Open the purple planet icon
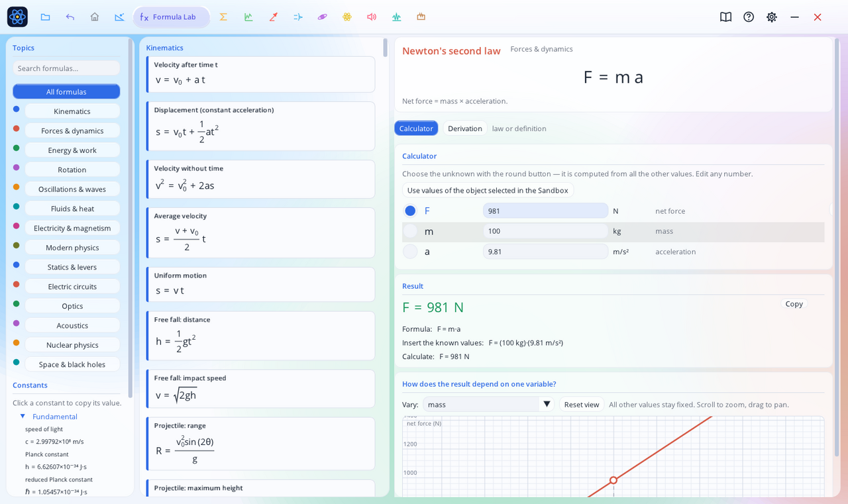 (322, 17)
